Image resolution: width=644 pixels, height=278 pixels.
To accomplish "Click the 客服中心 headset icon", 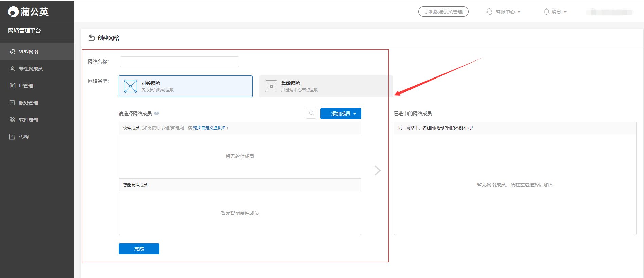I will [489, 12].
